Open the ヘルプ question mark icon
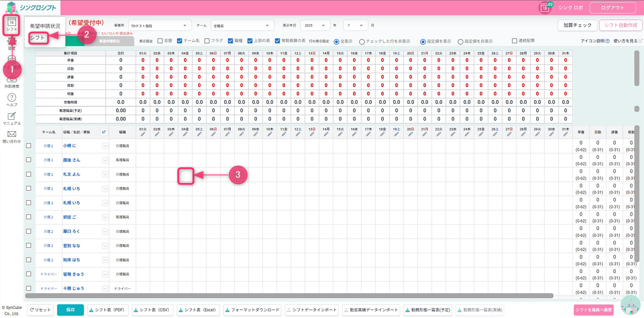Screen dimensions: 644x318 tap(12, 98)
